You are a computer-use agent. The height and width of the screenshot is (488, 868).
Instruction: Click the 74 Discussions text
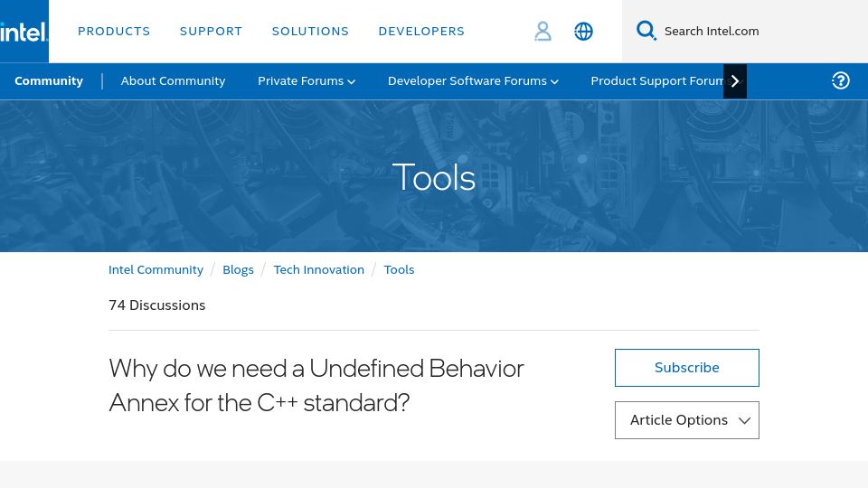tap(156, 305)
